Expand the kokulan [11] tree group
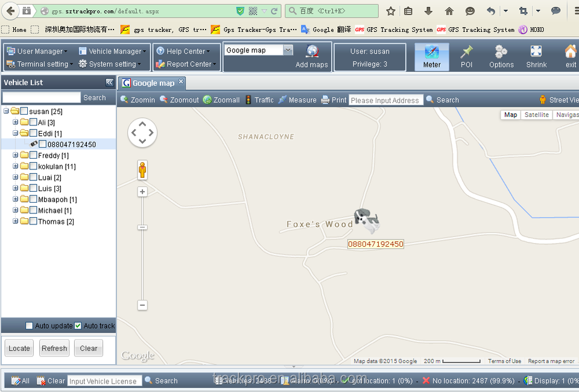This screenshot has width=579, height=392. tap(16, 166)
